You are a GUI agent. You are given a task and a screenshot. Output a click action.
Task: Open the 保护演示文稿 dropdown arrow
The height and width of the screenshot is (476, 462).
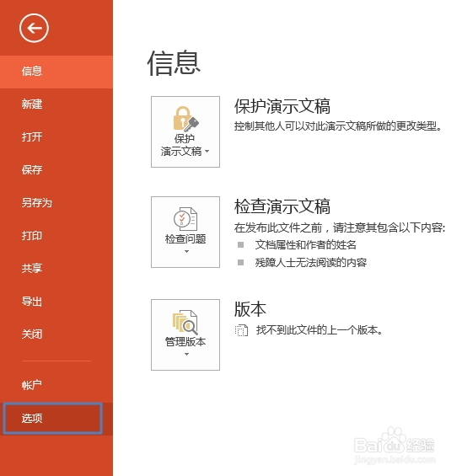(207, 151)
